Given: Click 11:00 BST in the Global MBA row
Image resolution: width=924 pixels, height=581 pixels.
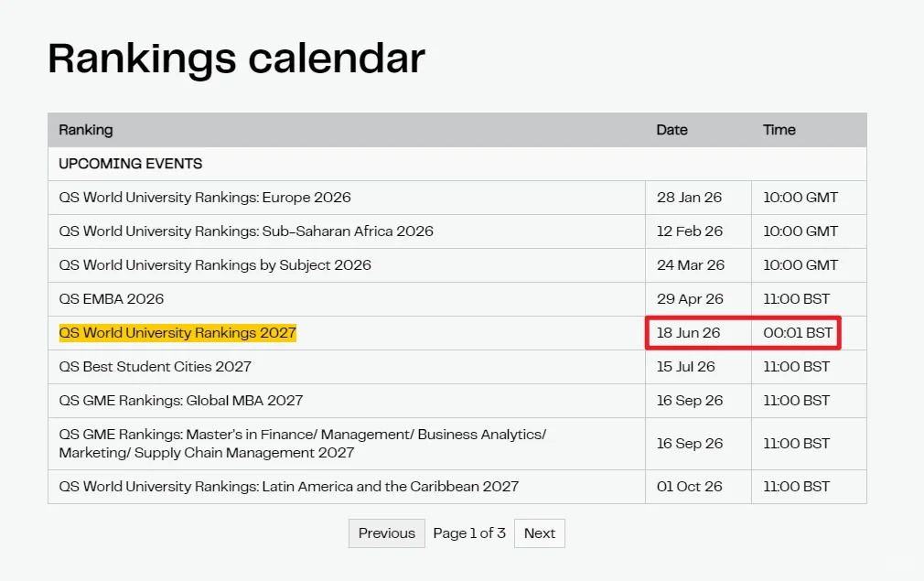Looking at the screenshot, I should (796, 401).
